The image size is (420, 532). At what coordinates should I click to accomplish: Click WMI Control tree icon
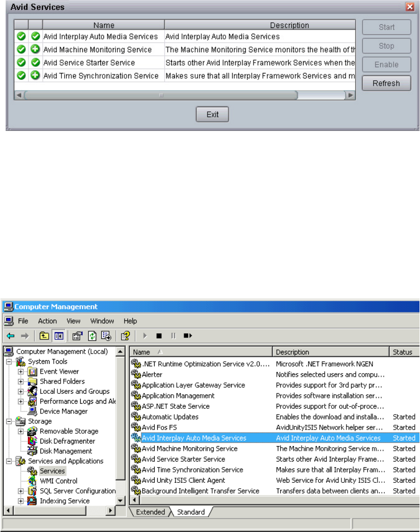pos(32,481)
